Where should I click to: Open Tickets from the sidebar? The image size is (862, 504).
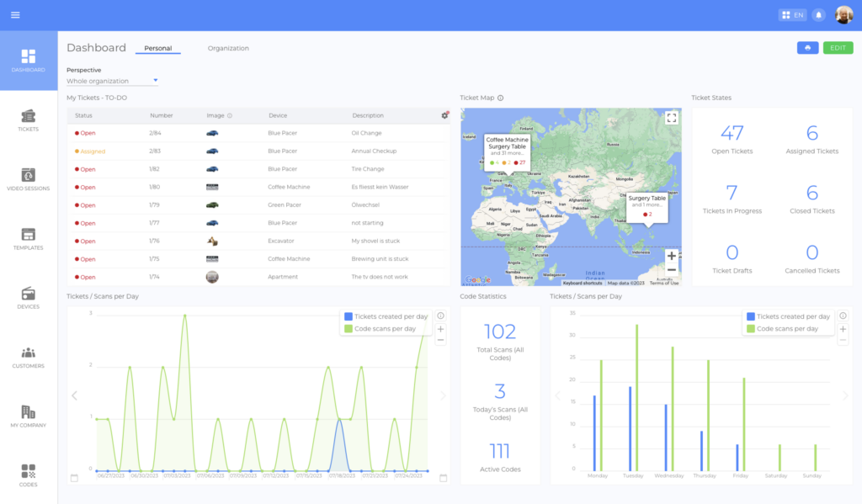(x=28, y=120)
